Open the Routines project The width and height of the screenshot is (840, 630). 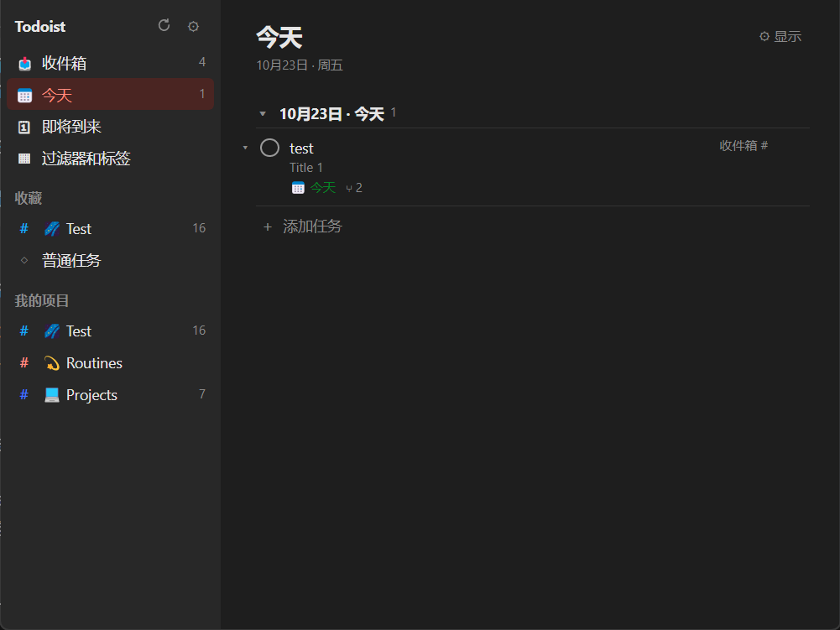tap(111, 362)
